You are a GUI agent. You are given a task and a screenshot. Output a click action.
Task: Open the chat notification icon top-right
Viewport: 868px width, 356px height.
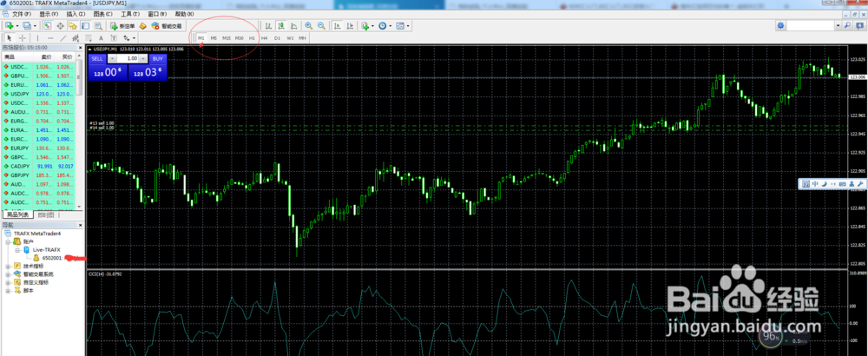(x=858, y=25)
